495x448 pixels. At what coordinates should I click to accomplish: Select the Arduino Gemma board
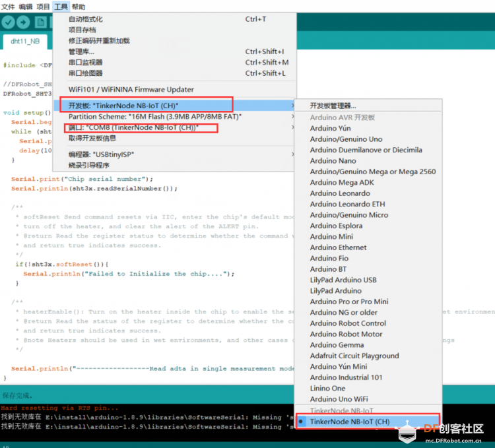click(368, 345)
